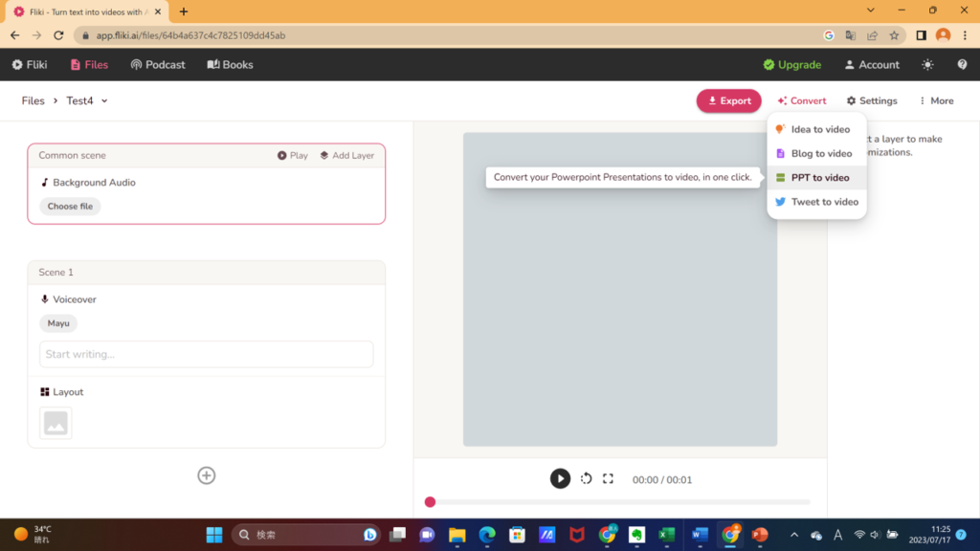Change the Mayu voice

pyautogui.click(x=58, y=323)
